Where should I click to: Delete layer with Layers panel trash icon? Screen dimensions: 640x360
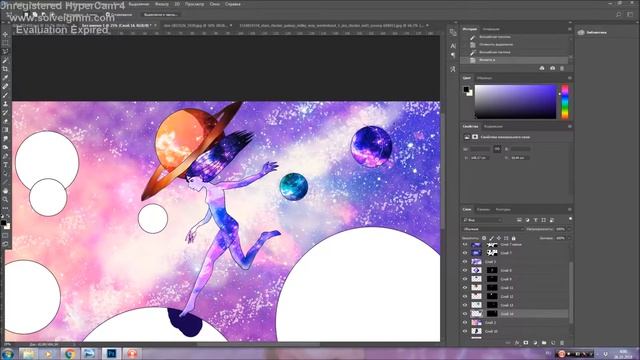tap(562, 342)
